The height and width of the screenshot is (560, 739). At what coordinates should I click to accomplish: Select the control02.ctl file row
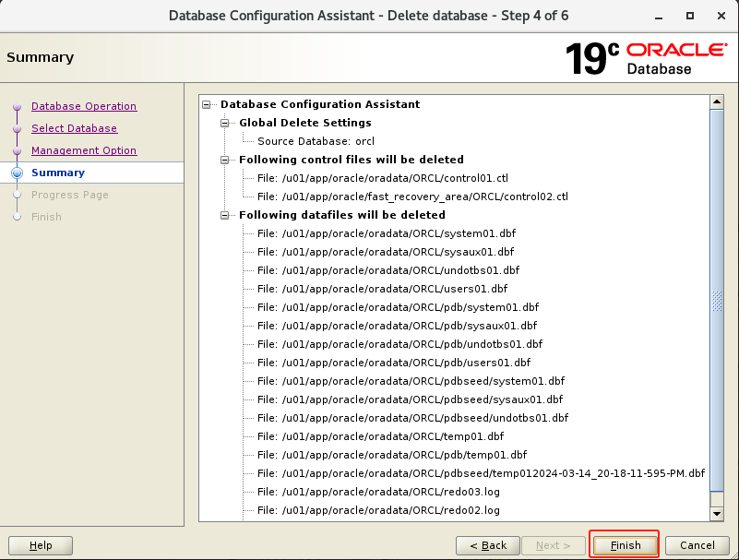tap(412, 197)
